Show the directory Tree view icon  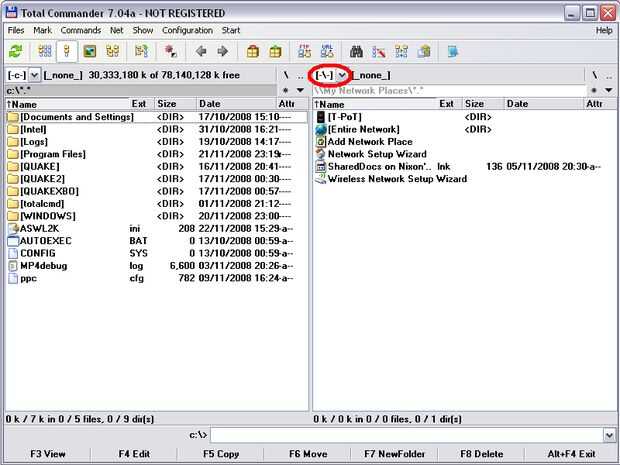(113, 51)
